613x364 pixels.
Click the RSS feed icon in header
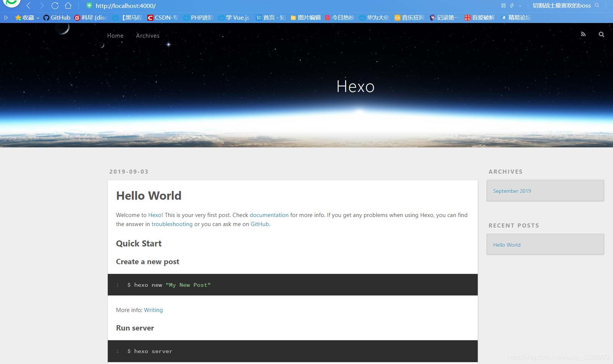point(583,34)
